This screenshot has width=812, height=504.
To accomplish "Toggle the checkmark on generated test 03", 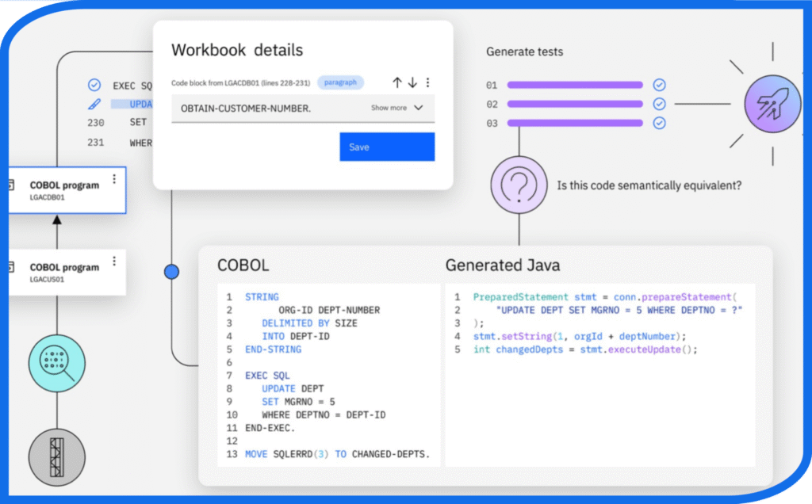I will click(659, 123).
